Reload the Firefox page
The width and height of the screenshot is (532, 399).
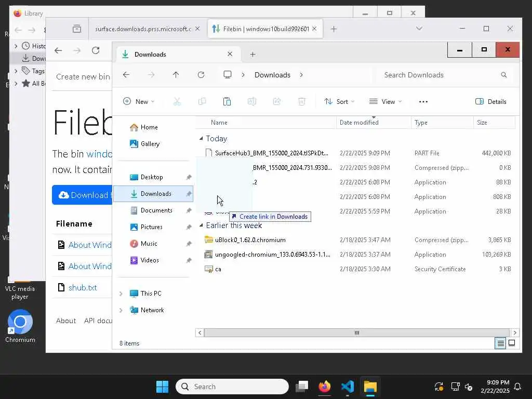click(x=96, y=50)
